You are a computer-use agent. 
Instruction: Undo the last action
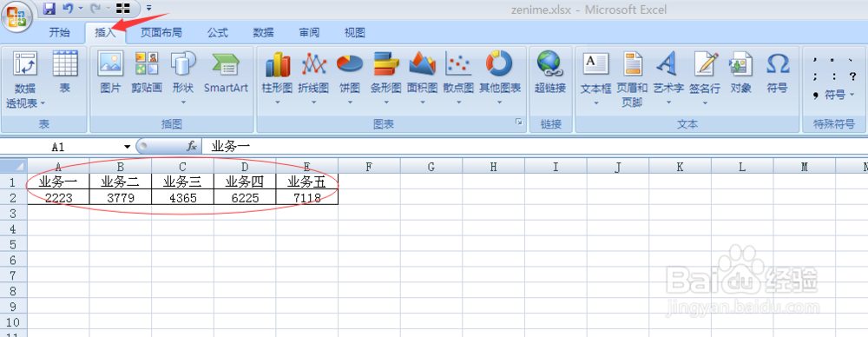tap(68, 9)
